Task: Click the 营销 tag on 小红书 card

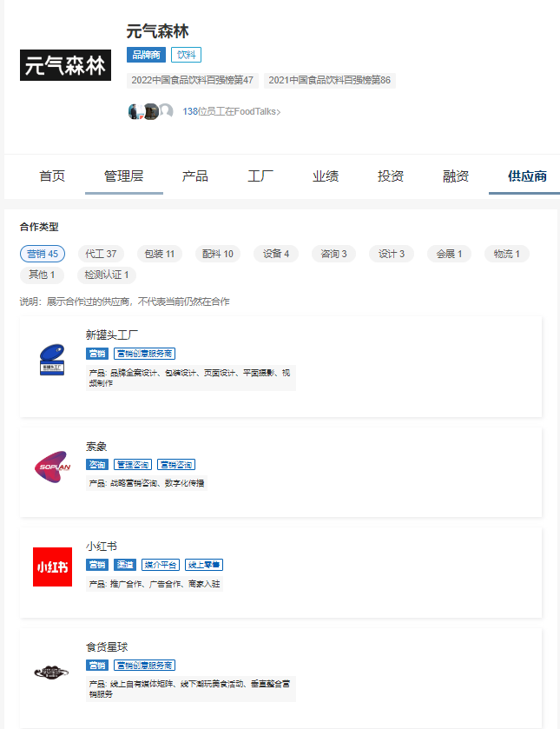Action: point(97,565)
